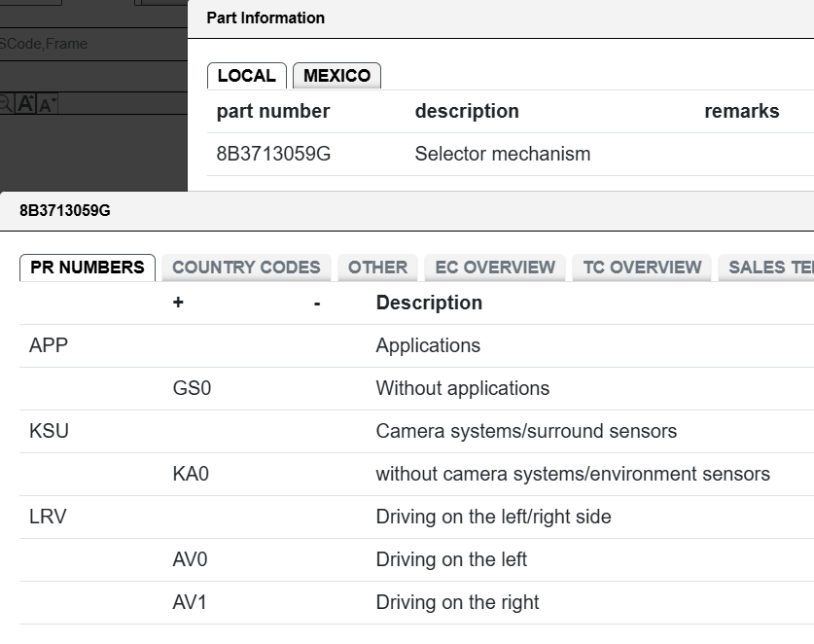Click the "Driving on the left" description

451,560
